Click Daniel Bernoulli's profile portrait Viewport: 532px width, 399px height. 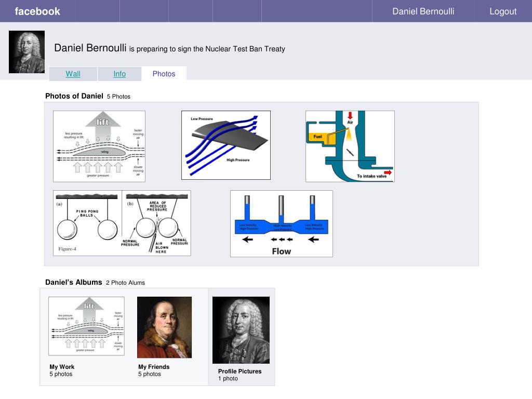point(26,52)
